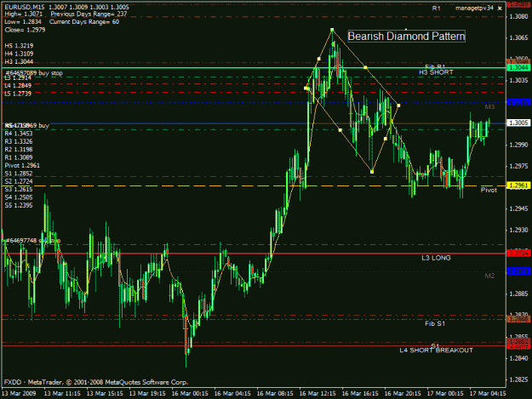Viewport: 532px width, 399px height.
Task: Select the bottom apex anchor of the diamond
Action: [372, 172]
